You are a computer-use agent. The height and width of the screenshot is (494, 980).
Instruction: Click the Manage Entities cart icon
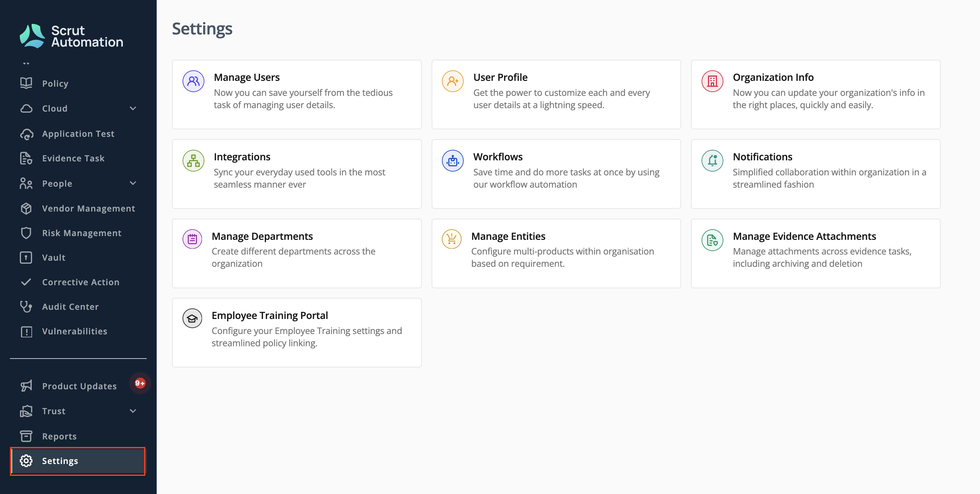[x=451, y=239]
